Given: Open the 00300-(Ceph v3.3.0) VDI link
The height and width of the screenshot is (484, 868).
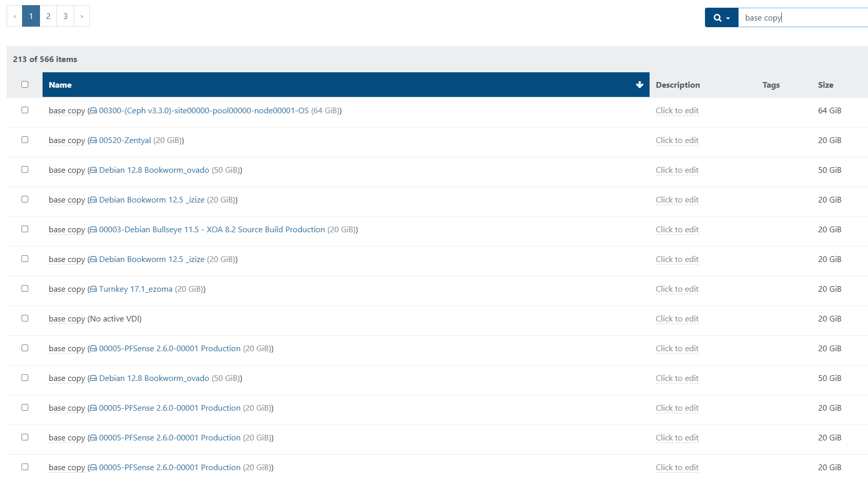Looking at the screenshot, I should pos(204,111).
